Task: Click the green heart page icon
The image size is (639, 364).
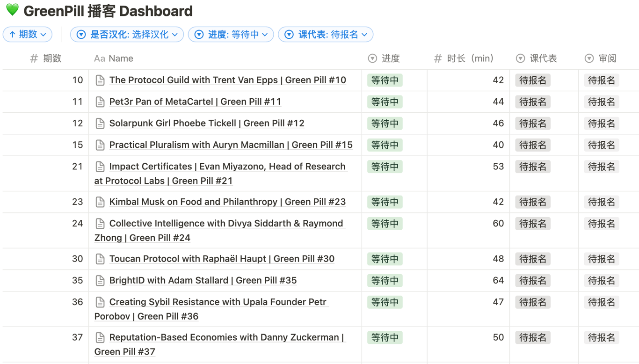Action: tap(13, 10)
